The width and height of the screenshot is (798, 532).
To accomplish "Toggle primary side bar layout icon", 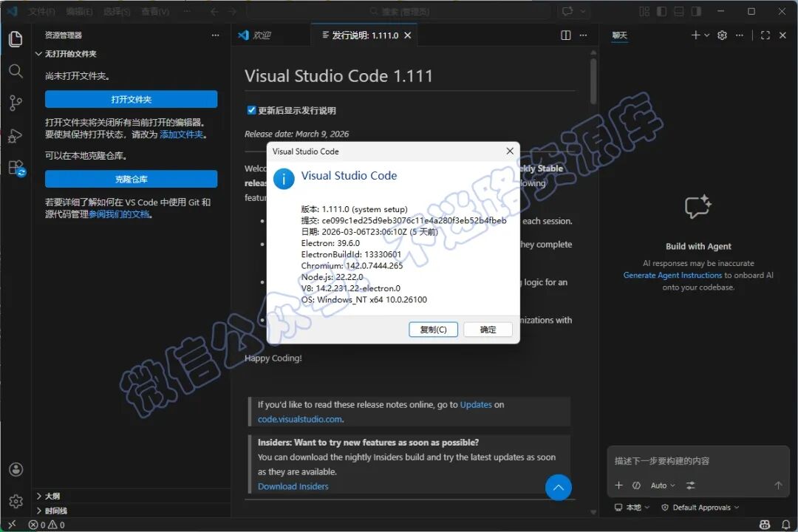I will 661,11.
